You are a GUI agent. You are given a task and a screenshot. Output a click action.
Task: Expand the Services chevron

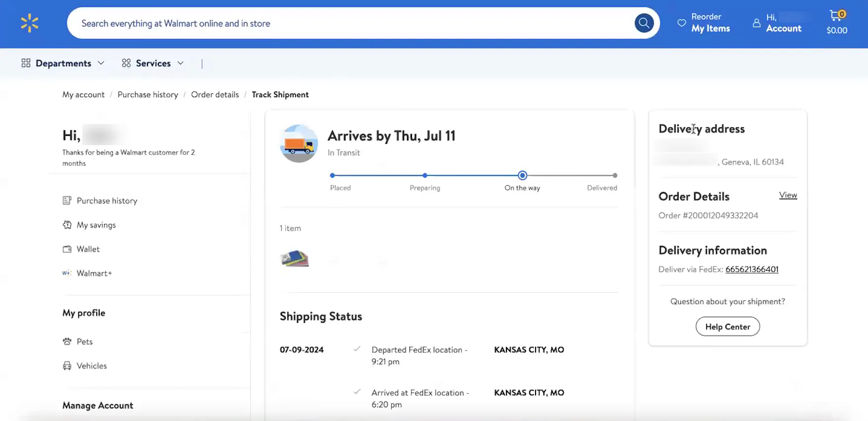coord(181,63)
